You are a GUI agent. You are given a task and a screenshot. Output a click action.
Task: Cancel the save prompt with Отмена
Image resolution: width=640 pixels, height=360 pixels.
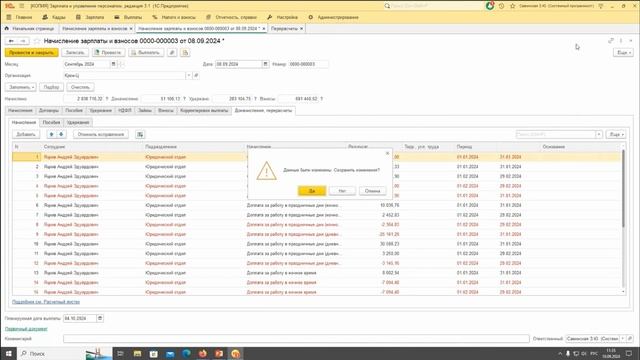[x=372, y=191]
